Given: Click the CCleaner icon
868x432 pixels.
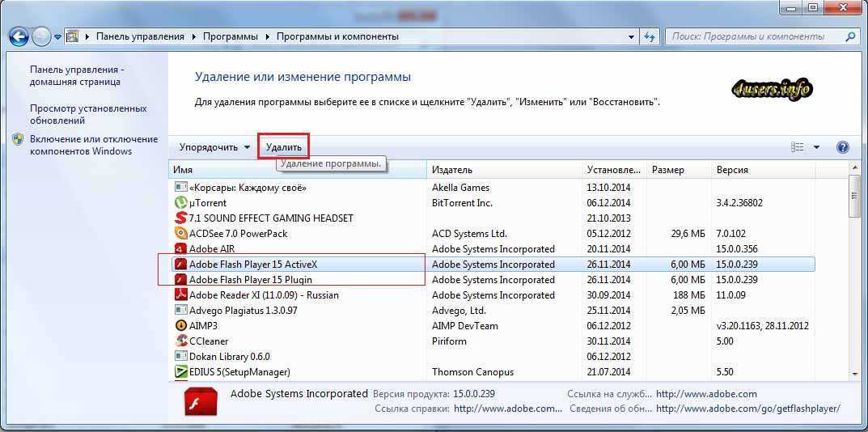Looking at the screenshot, I should 181,341.
